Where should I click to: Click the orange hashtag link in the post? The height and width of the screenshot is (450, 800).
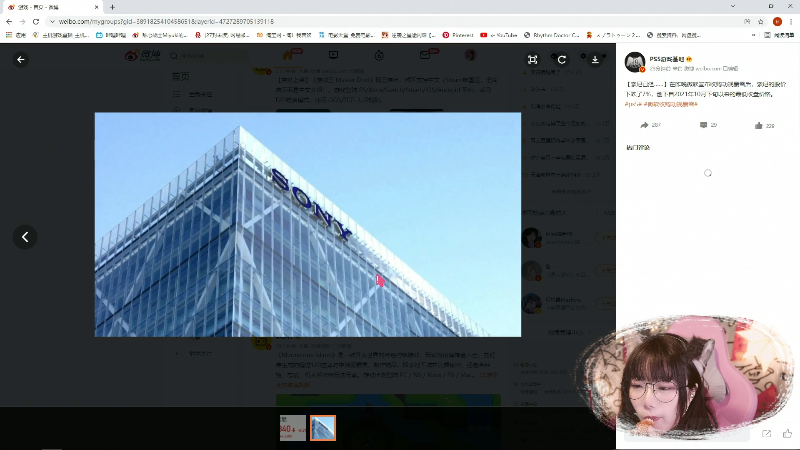(661, 104)
